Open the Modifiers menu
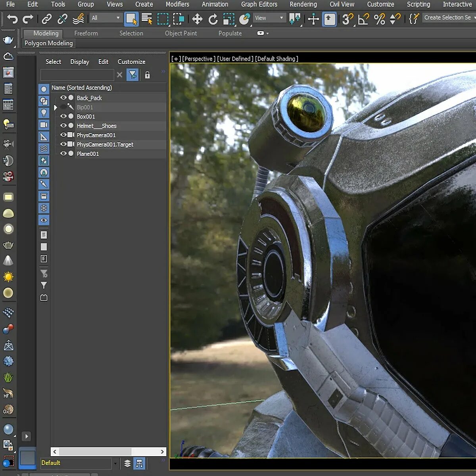The height and width of the screenshot is (476, 476). pos(177,4)
